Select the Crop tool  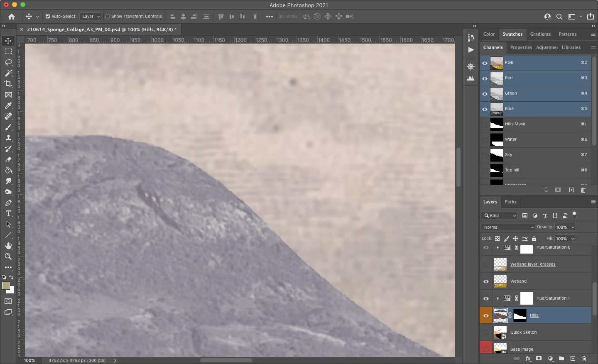click(x=8, y=84)
